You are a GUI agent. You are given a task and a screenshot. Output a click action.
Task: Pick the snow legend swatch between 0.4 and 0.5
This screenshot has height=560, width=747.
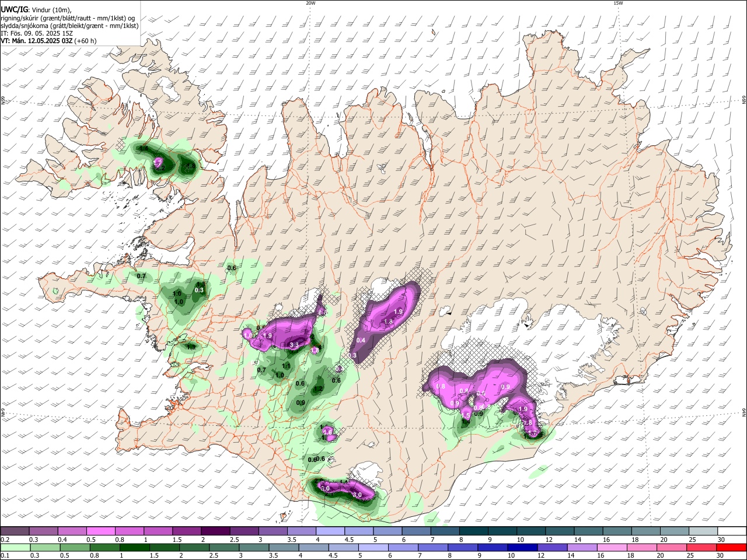coord(72,531)
